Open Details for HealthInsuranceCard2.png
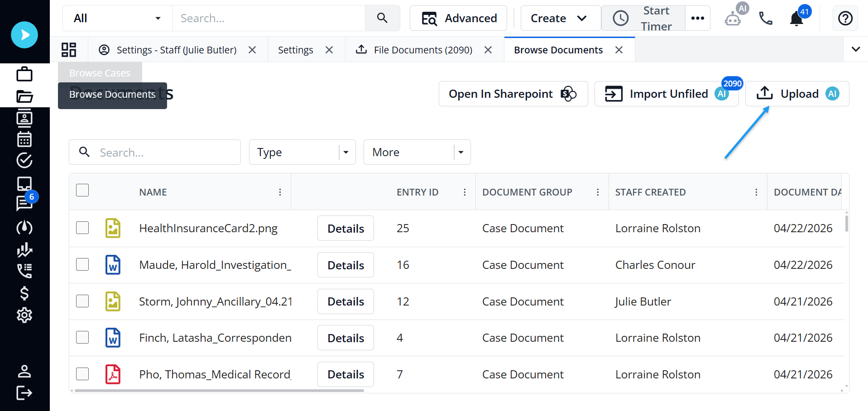868x411 pixels. pos(345,228)
